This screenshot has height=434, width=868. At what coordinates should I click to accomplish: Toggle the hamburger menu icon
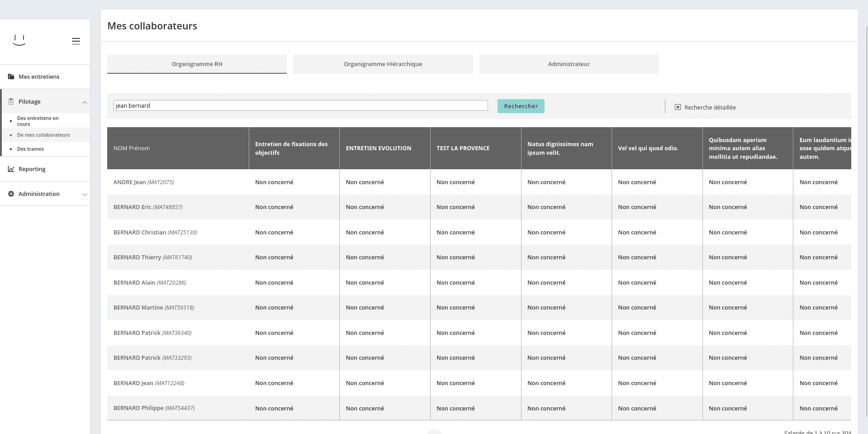coord(76,41)
